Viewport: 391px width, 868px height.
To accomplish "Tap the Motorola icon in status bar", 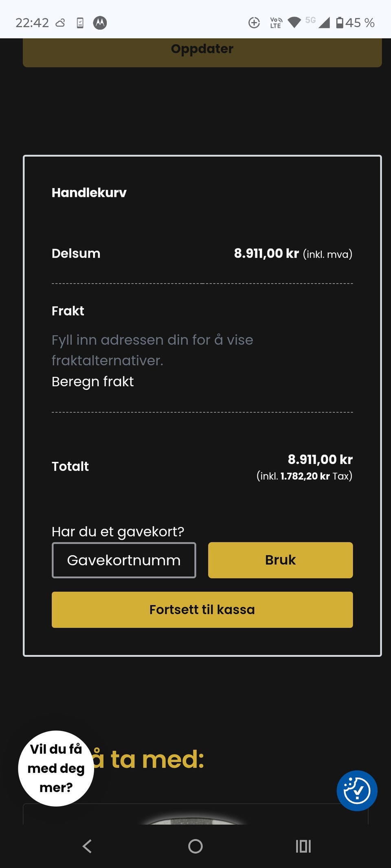I will coord(100,23).
